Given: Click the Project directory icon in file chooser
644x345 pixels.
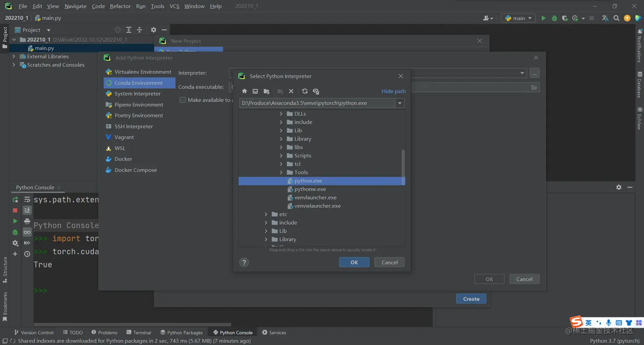Looking at the screenshot, I should [266, 91].
